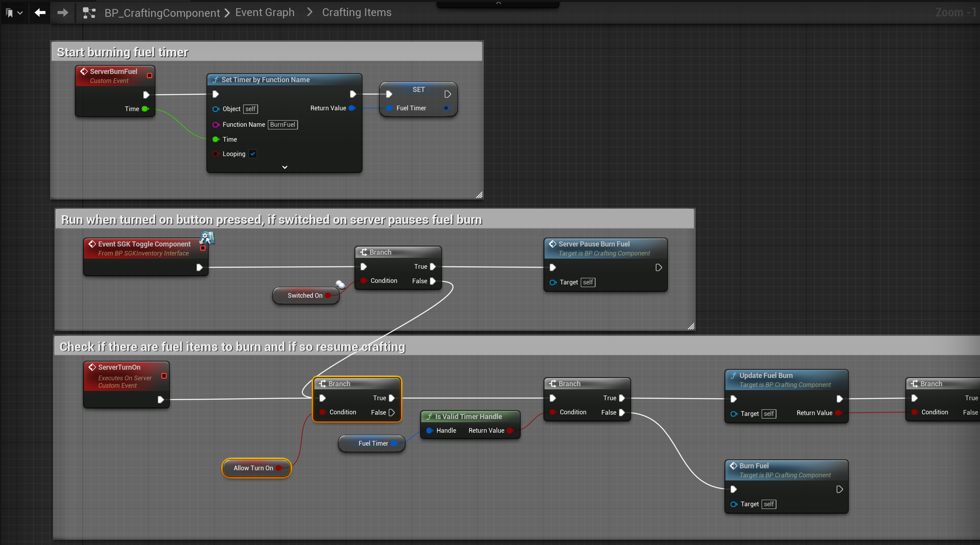The image size is (980, 545).
Task: Click the blueprint graph icon in breadcrumb
Action: coord(89,13)
